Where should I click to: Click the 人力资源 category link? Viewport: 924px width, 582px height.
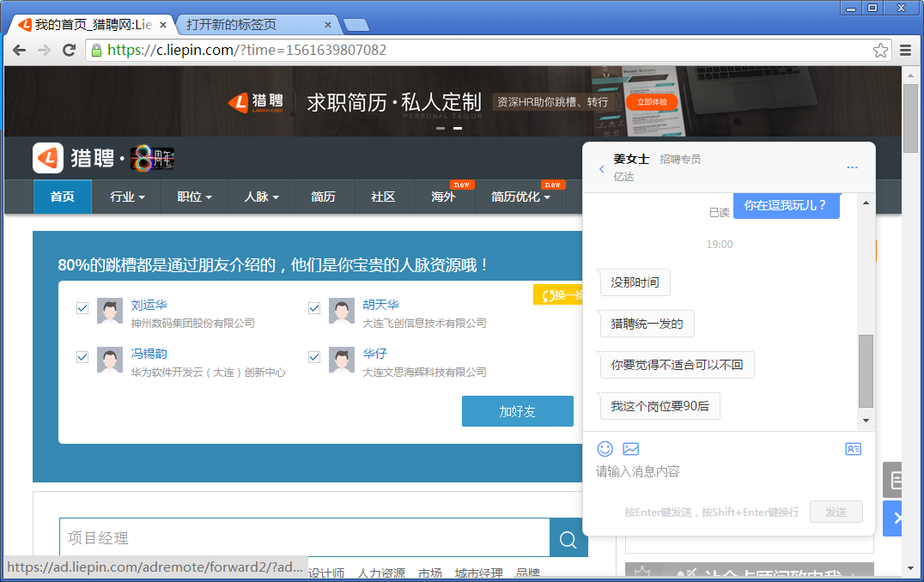[381, 573]
